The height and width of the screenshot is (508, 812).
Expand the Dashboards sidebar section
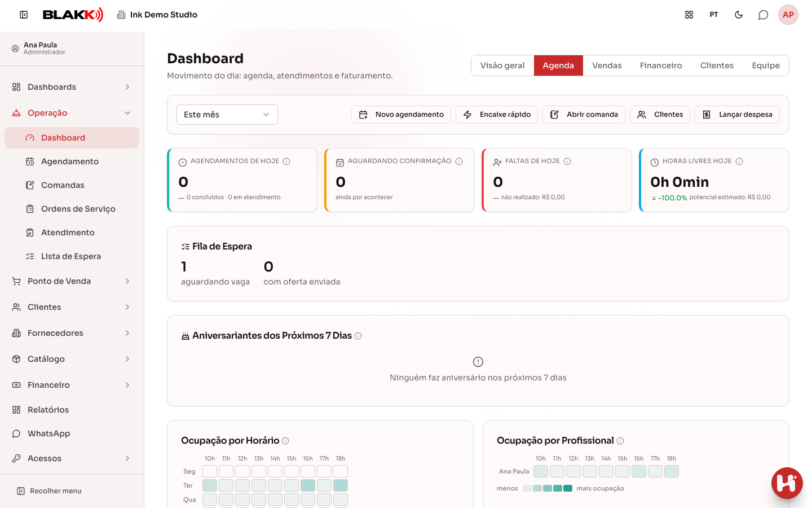click(x=72, y=87)
